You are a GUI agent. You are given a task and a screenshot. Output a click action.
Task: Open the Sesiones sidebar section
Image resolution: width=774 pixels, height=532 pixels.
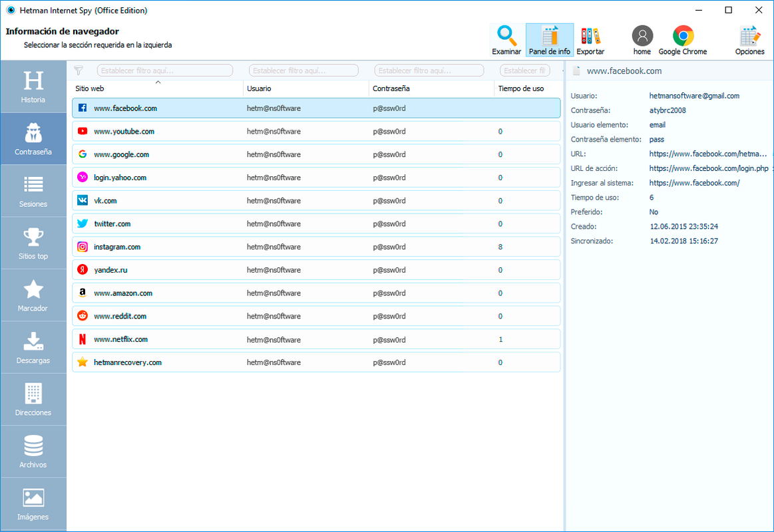tap(33, 191)
